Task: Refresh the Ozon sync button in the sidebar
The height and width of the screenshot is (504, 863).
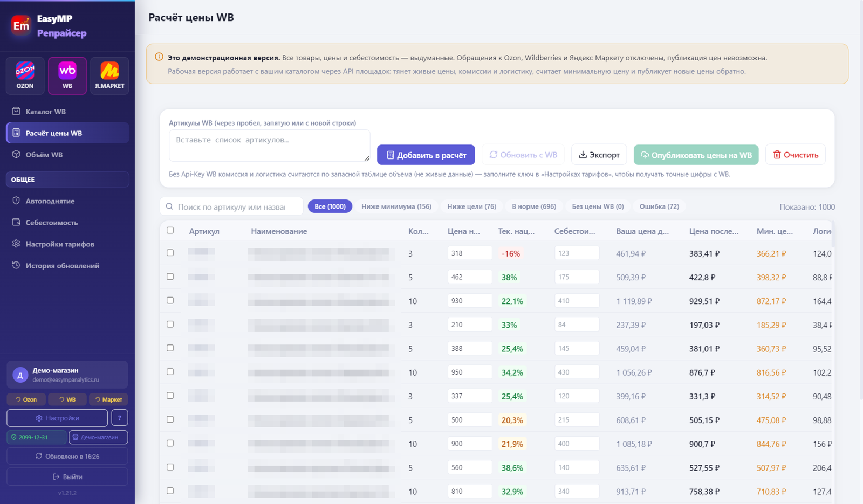Action: point(26,399)
